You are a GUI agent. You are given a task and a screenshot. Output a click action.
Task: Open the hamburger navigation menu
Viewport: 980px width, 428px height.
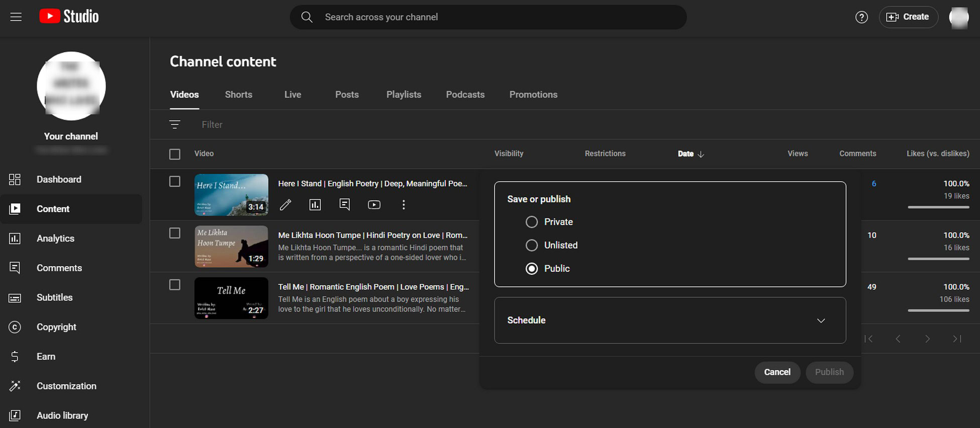pyautogui.click(x=16, y=17)
